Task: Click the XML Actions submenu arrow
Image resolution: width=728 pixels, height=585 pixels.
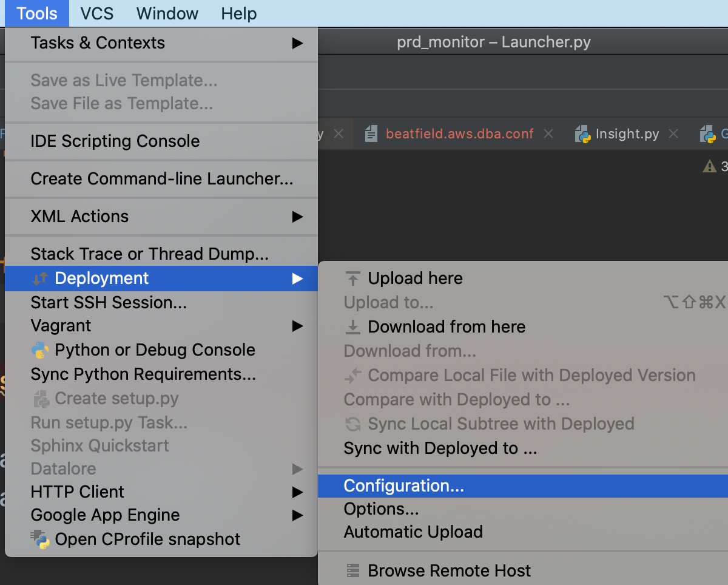Action: click(x=297, y=217)
